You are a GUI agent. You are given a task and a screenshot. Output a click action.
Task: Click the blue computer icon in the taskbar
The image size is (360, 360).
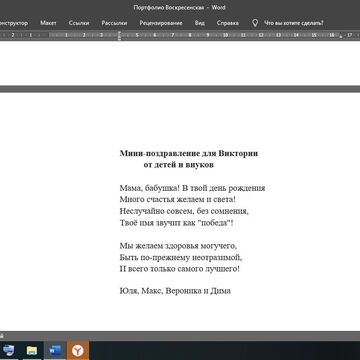coord(9,351)
